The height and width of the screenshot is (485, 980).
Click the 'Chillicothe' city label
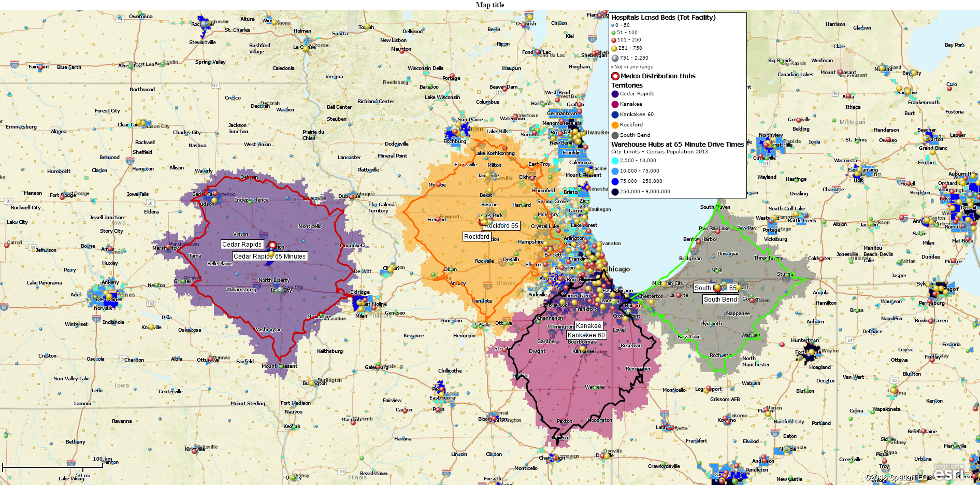tap(450, 371)
